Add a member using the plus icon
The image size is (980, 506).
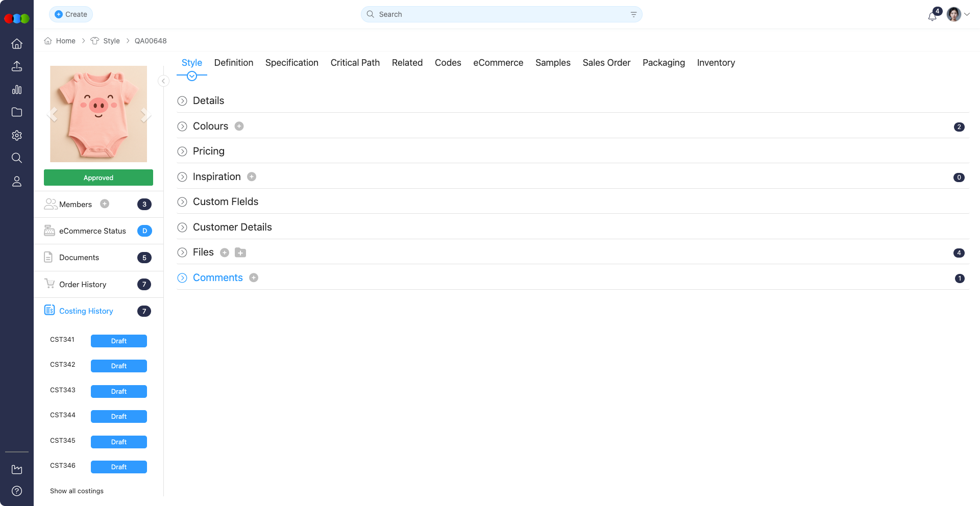point(105,204)
